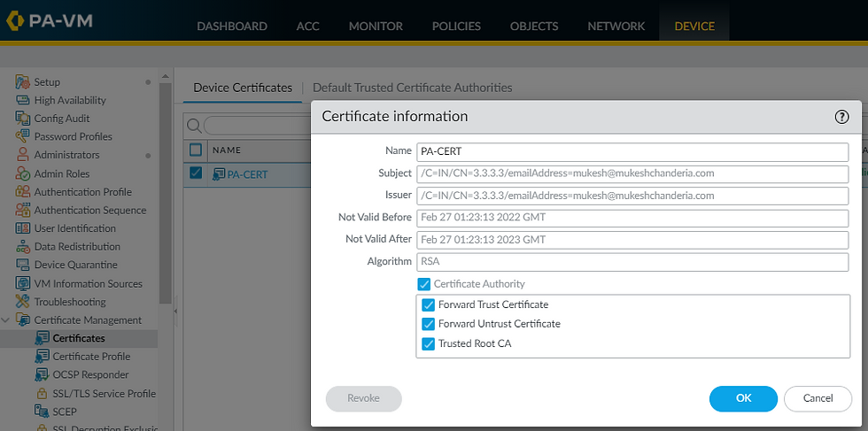868x431 pixels.
Task: Select the Device Certificates tab
Action: (243, 88)
